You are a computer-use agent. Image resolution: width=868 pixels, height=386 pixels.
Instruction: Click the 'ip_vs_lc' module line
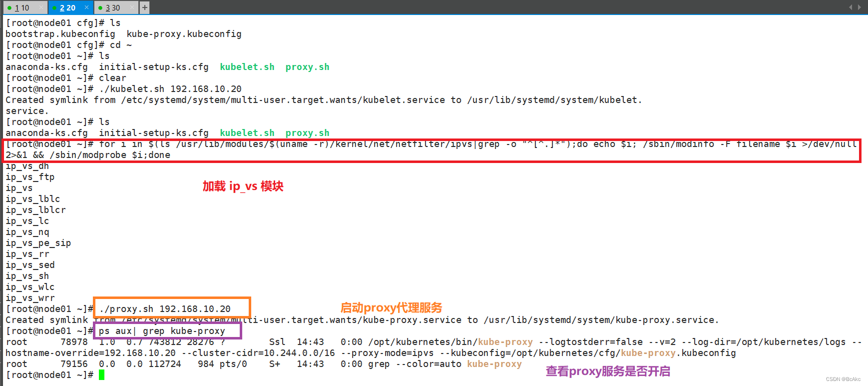(27, 221)
